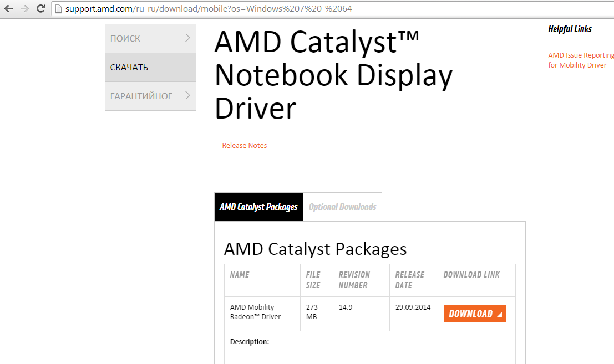
Task: Click the AMD Mobility Radeon Driver name cell
Action: [256, 312]
